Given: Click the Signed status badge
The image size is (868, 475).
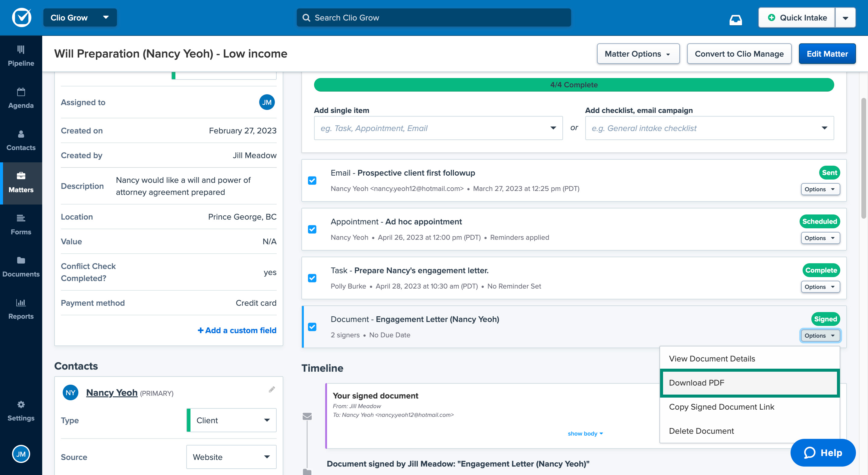Looking at the screenshot, I should tap(825, 319).
